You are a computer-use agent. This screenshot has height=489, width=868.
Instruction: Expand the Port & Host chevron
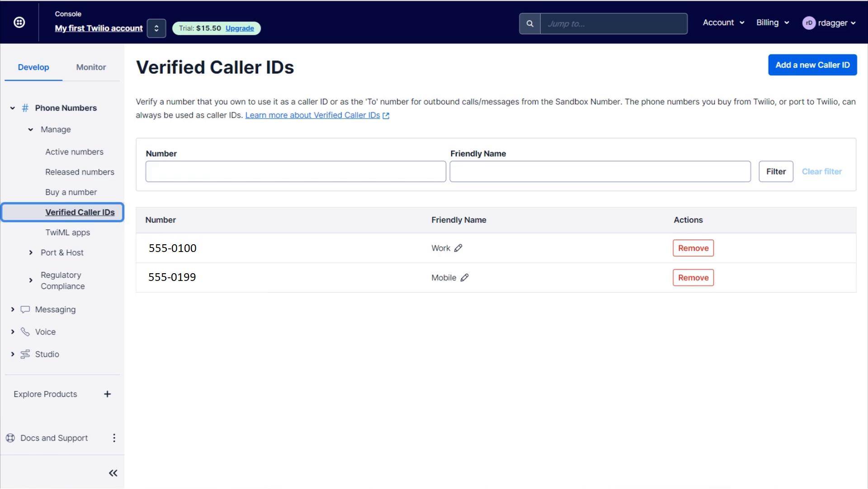point(31,252)
